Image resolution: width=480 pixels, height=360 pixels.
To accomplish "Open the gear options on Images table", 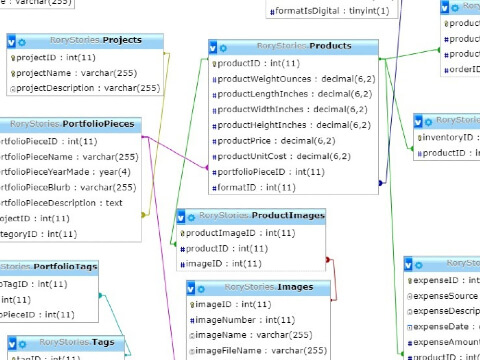I will click(201, 289).
